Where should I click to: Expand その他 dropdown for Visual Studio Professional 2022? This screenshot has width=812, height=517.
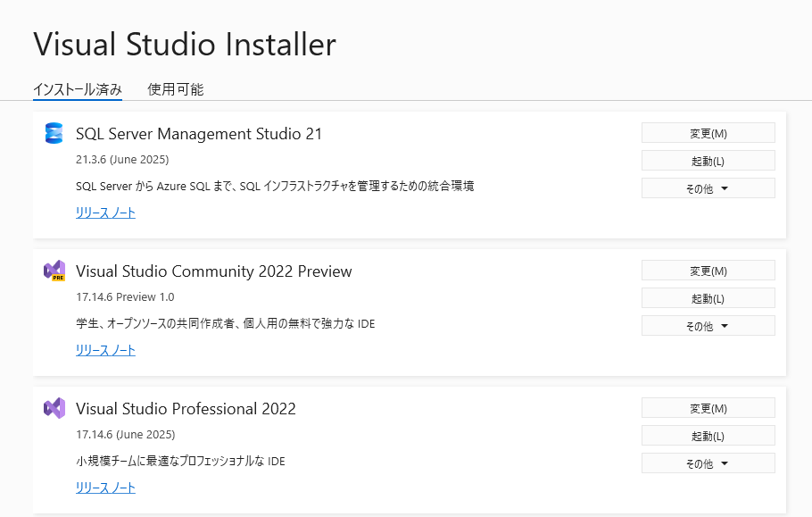[708, 463]
